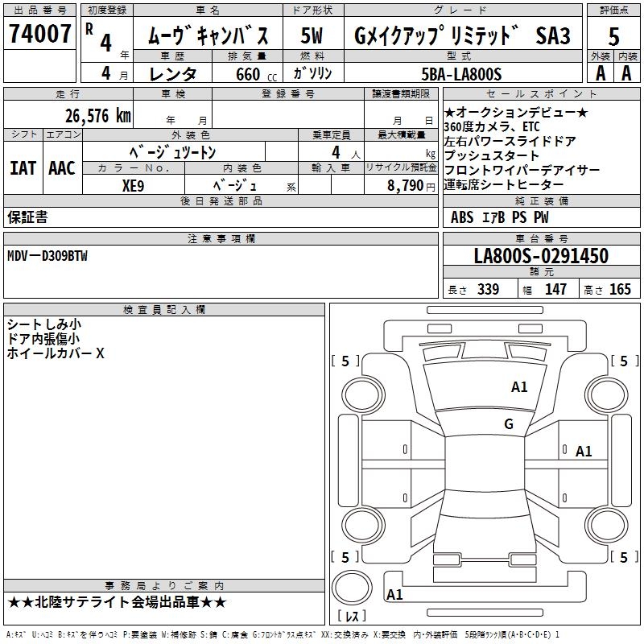644x644 pixels.
Task: Click the 事務局よりご案内 header
Action: pos(164,586)
